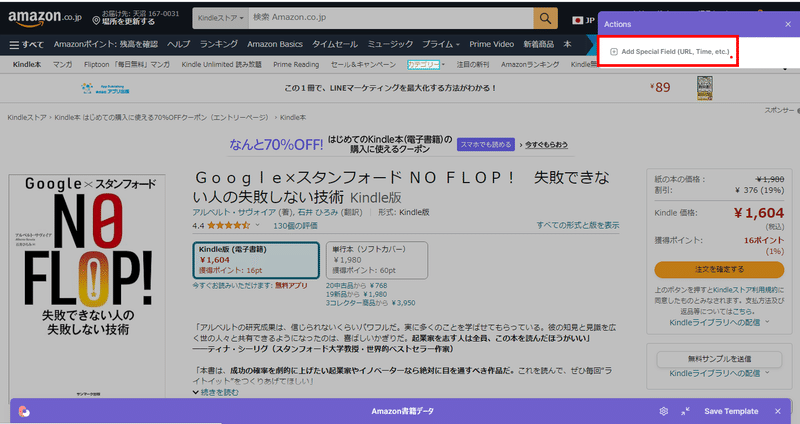
Task: Click the location pin delivery icon
Action: (96, 20)
